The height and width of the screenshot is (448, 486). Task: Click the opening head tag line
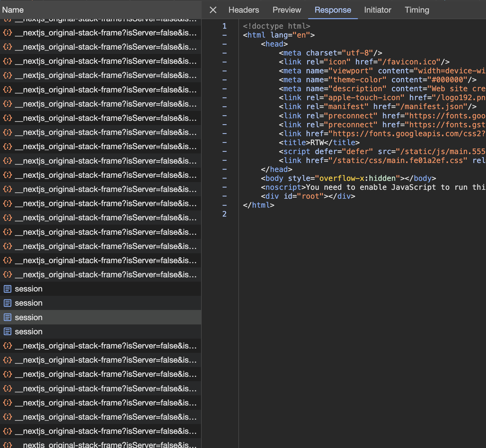[x=274, y=44]
